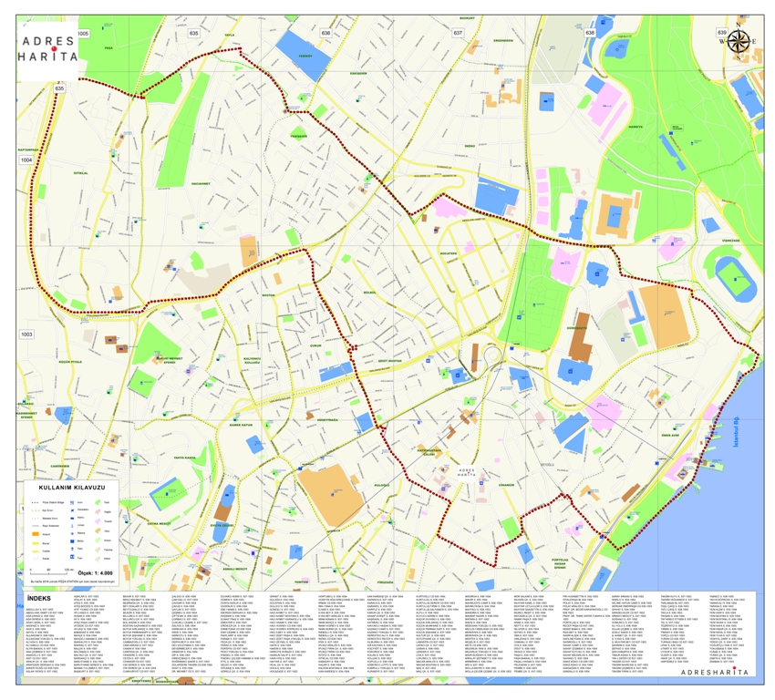Select grid label 638 on top edge

click(590, 33)
